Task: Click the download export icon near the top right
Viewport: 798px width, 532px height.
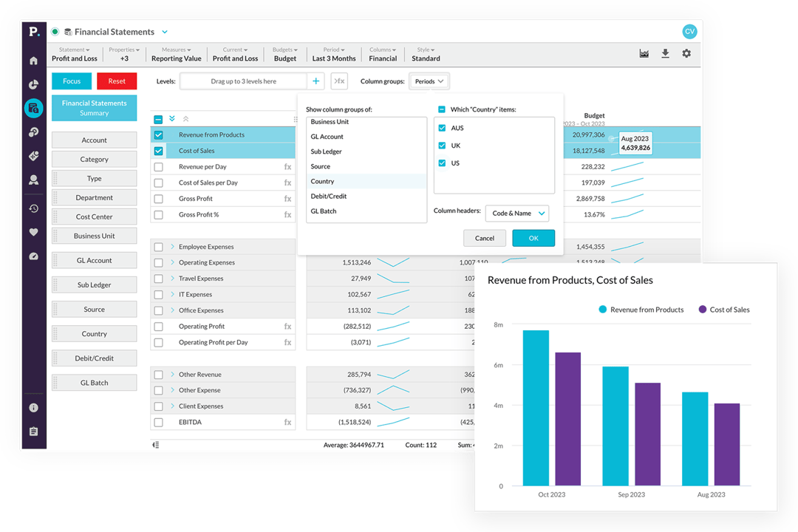Action: tap(665, 53)
